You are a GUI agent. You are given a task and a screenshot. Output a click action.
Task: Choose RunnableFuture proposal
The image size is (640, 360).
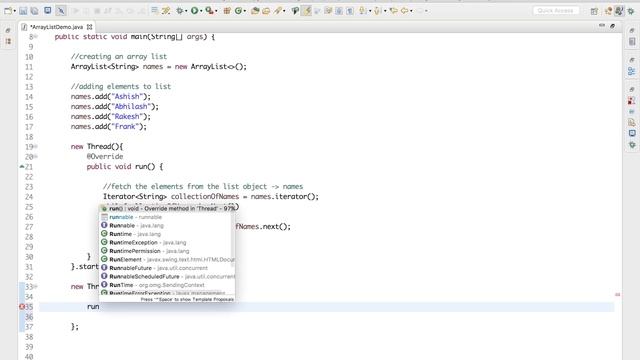point(167,268)
